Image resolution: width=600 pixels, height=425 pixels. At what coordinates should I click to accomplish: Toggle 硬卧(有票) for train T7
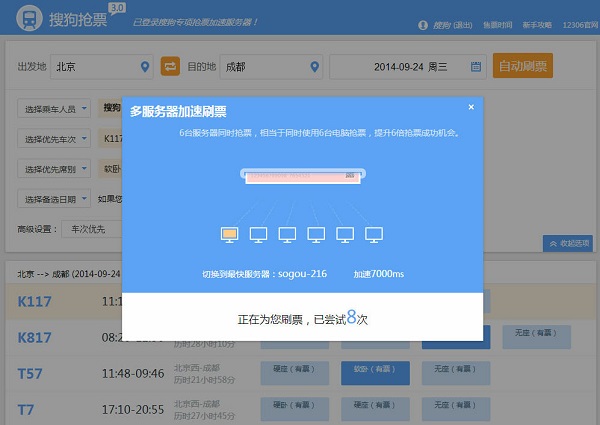click(295, 409)
